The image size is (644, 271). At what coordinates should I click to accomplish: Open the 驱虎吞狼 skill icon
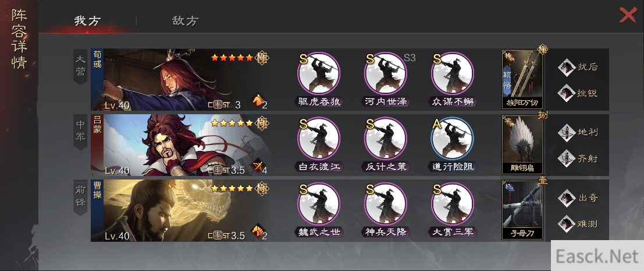tap(318, 73)
